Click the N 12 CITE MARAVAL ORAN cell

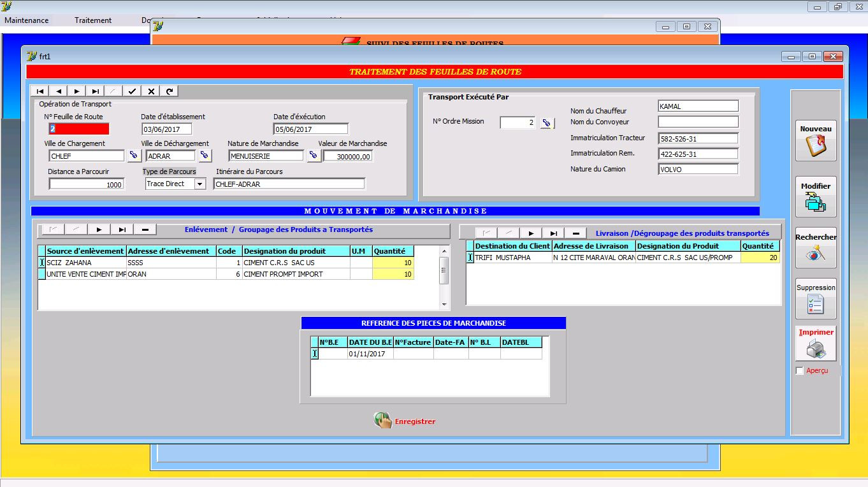pyautogui.click(x=594, y=258)
